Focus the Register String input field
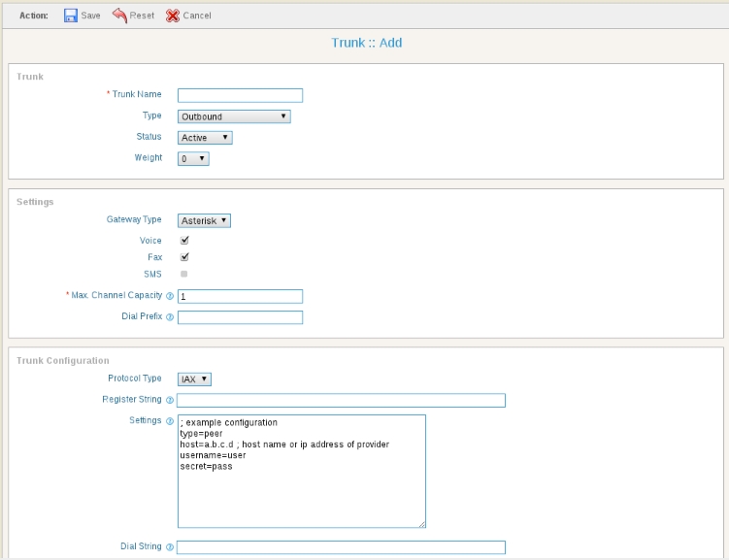The height and width of the screenshot is (560, 729). (x=341, y=400)
